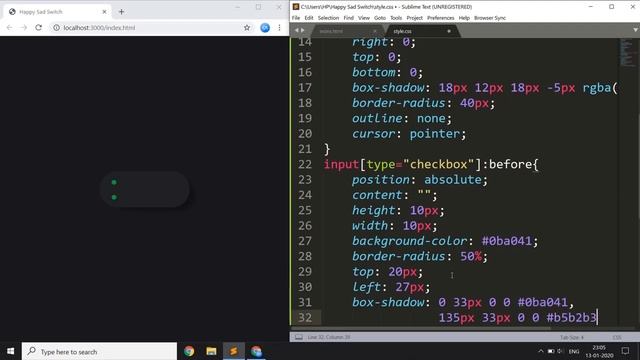Bookmark this page with the star icon

(247, 28)
